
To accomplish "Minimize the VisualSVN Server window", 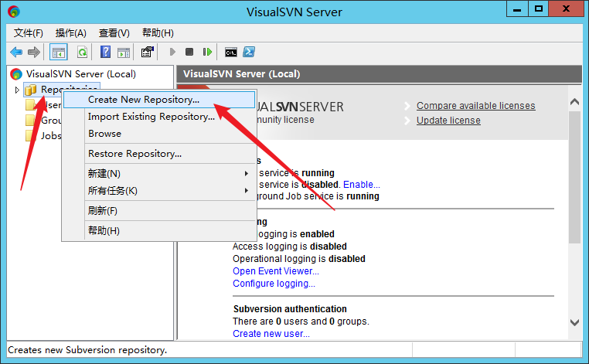I will click(517, 9).
